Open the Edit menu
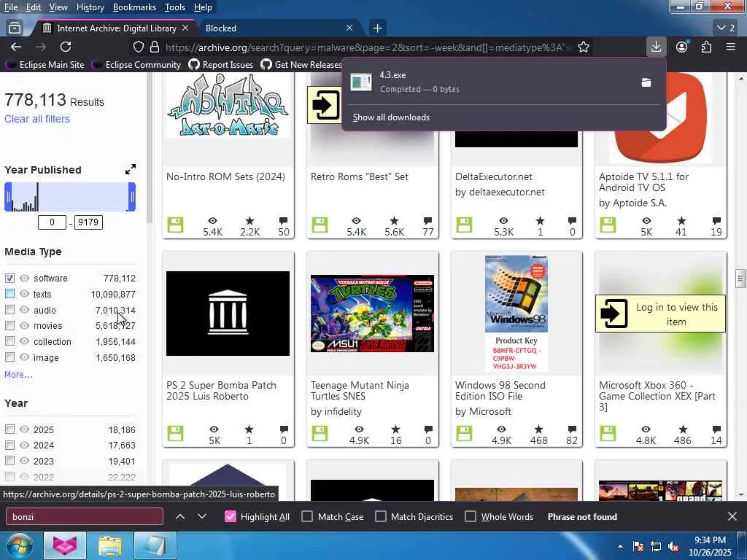 point(34,7)
